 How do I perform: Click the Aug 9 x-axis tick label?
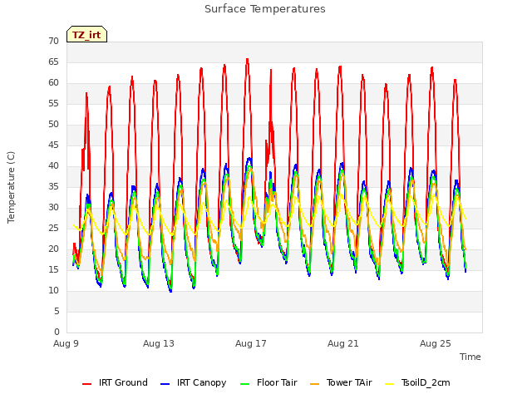click(x=66, y=343)
